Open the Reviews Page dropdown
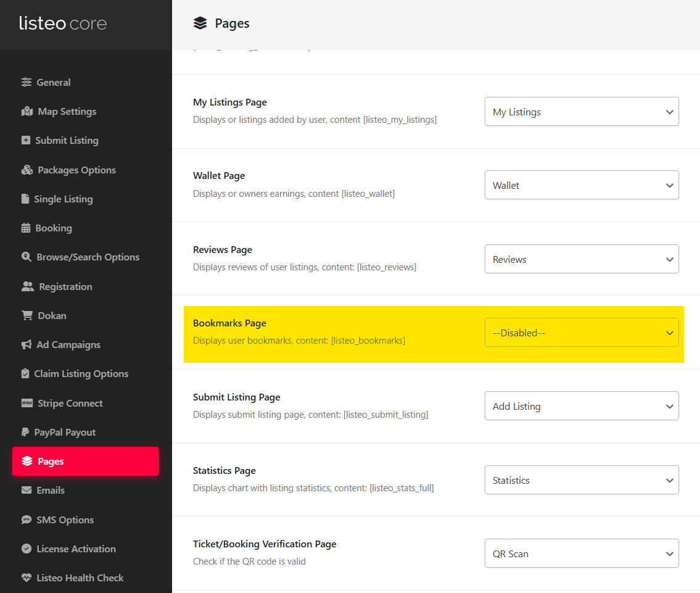This screenshot has height=593, width=700. (581, 259)
